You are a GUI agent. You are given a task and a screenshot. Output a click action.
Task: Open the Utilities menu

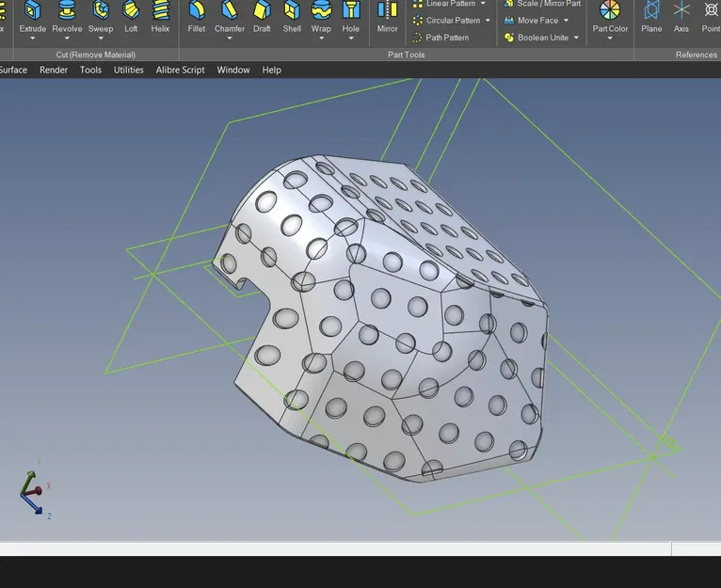coord(129,71)
